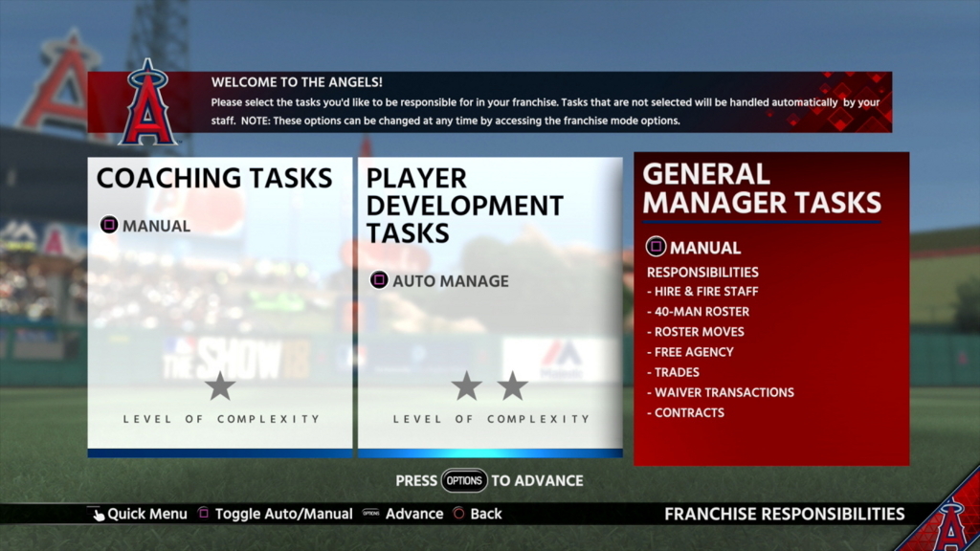Click the Coaching Tasks complexity star
The image size is (980, 551).
pyautogui.click(x=220, y=386)
